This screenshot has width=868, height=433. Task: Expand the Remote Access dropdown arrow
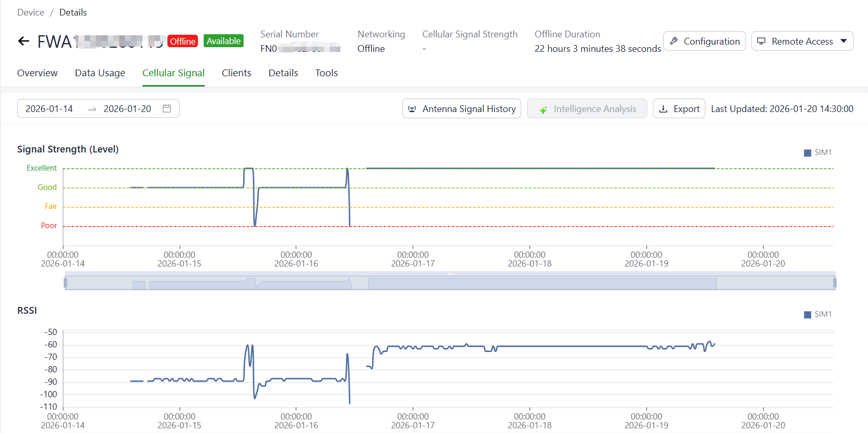coord(844,41)
